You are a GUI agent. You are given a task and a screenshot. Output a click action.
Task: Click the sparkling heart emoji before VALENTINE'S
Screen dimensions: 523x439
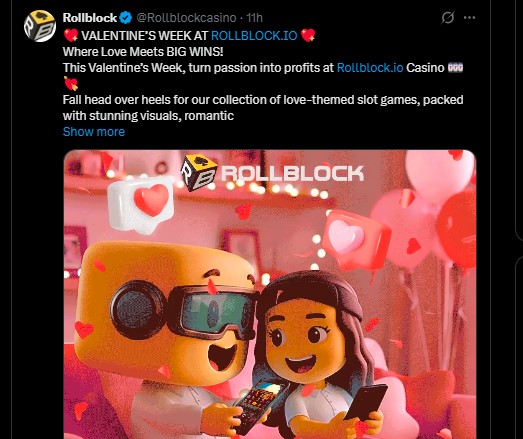tap(71, 35)
